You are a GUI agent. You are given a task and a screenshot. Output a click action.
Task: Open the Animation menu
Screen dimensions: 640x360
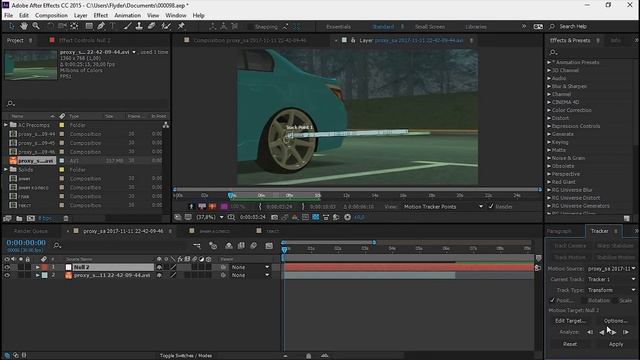127,16
